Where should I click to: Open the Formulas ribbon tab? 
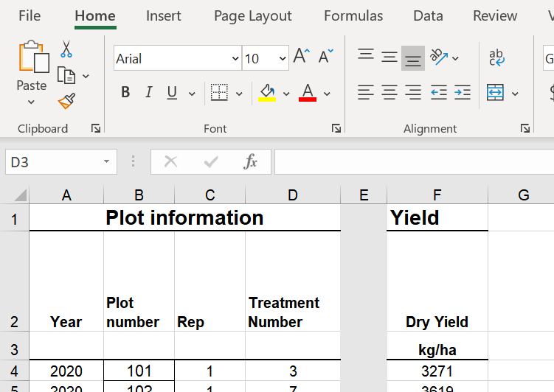click(x=353, y=16)
